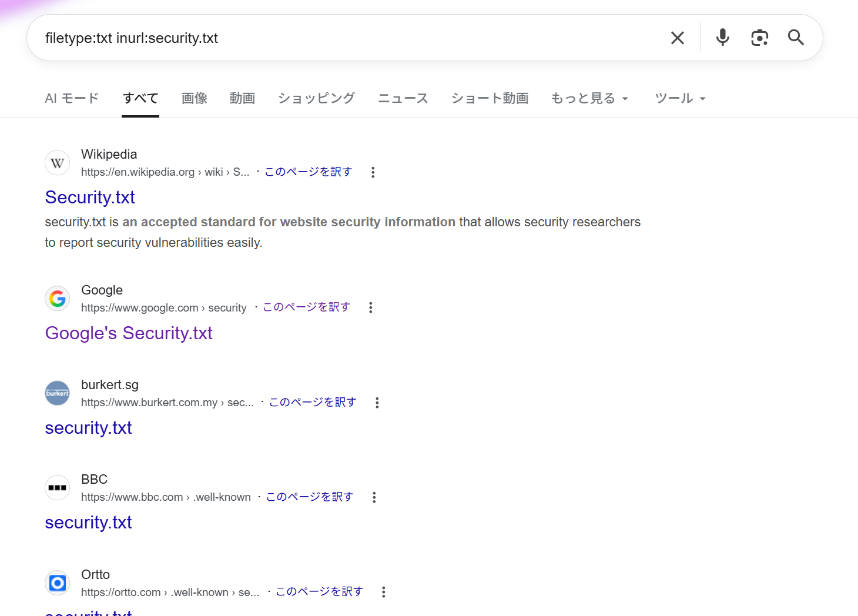
Task: Start voice search with the microphone icon
Action: pos(722,38)
